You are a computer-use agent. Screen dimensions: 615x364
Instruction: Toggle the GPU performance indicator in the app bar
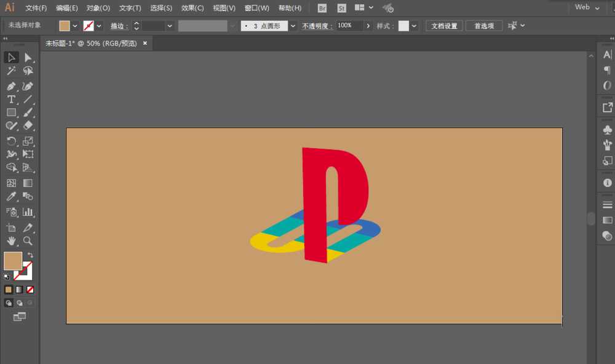pos(388,7)
